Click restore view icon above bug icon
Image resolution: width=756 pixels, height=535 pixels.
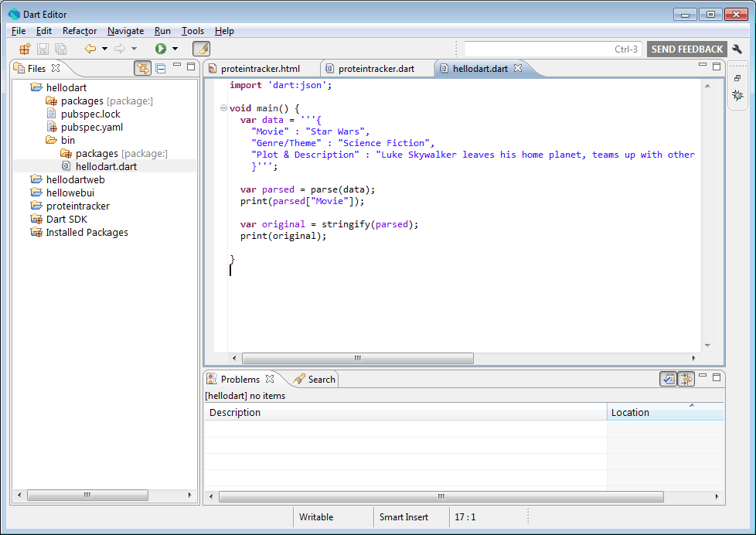(737, 78)
